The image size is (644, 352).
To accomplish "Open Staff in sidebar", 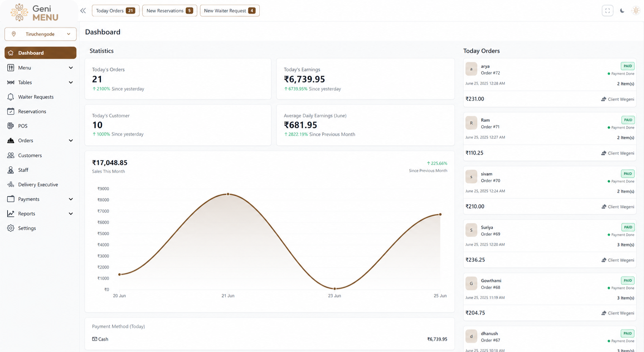I will [x=40, y=170].
